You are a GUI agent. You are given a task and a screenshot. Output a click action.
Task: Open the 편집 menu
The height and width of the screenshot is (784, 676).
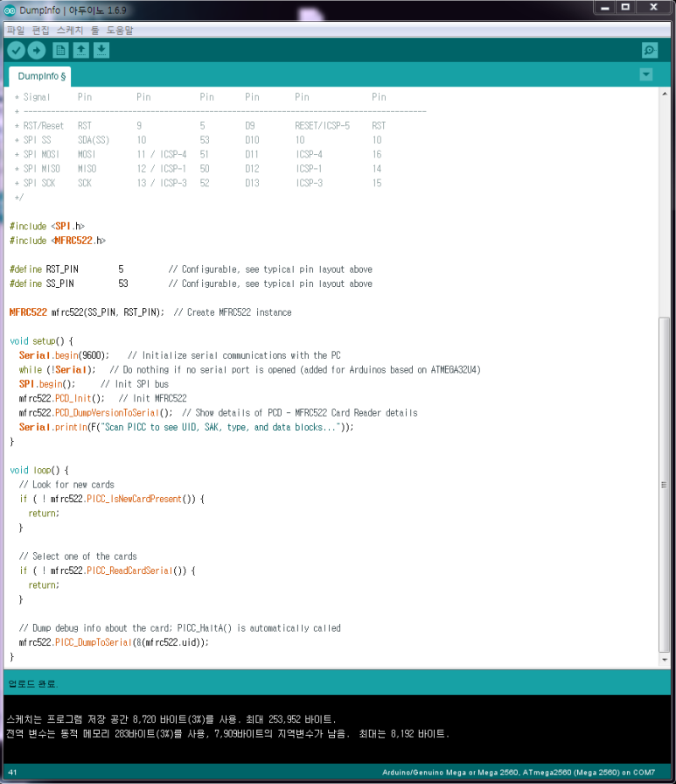tap(40, 30)
